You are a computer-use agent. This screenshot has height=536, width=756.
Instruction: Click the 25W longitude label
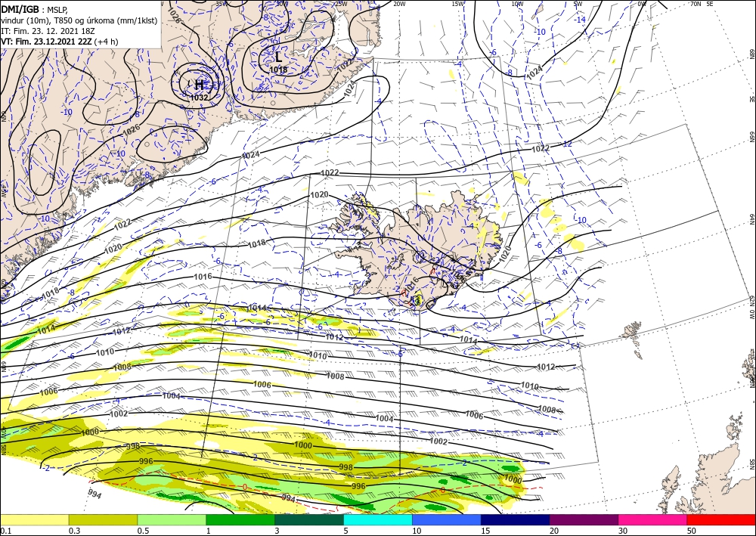pos(340,4)
